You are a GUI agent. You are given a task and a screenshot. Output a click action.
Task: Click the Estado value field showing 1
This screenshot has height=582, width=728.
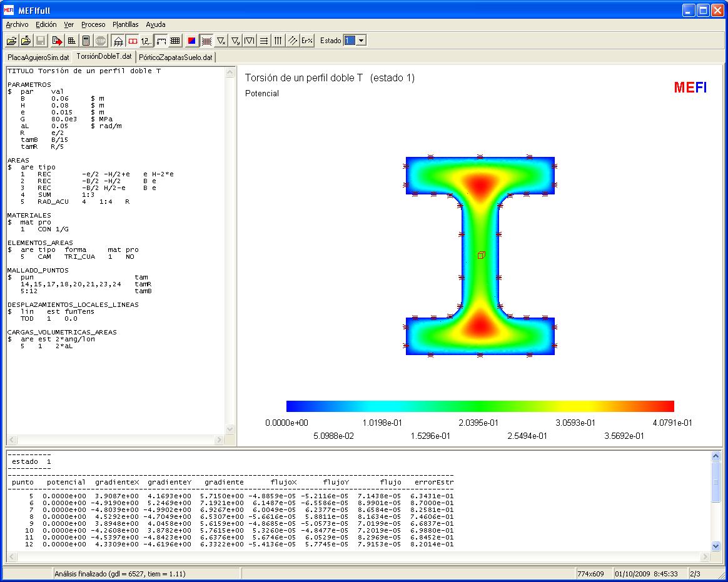pyautogui.click(x=350, y=41)
